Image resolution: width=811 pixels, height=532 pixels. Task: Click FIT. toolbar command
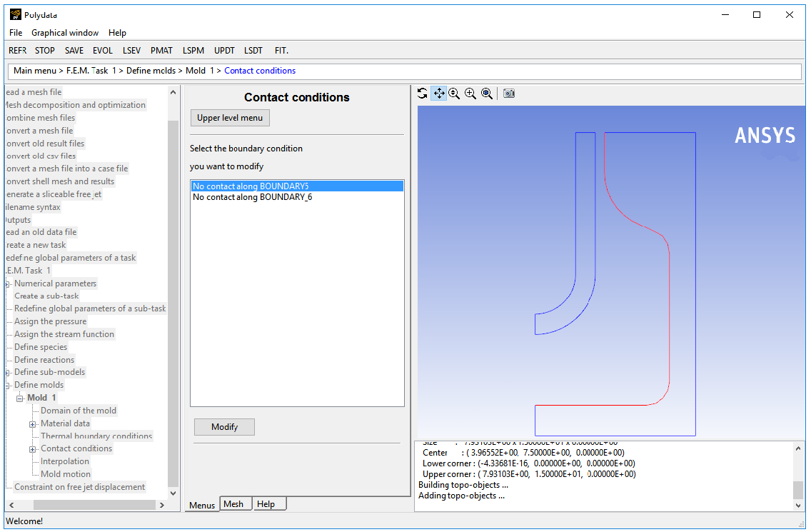tap(281, 50)
